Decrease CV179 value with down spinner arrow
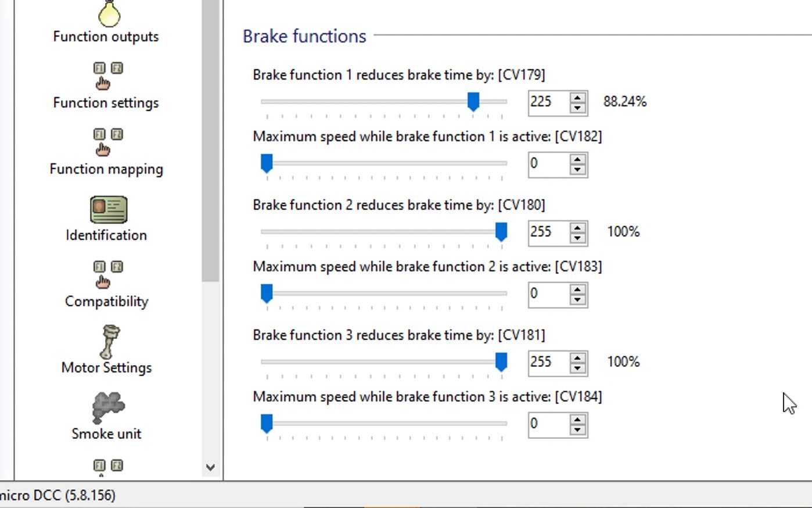The width and height of the screenshot is (812, 508). click(x=577, y=108)
